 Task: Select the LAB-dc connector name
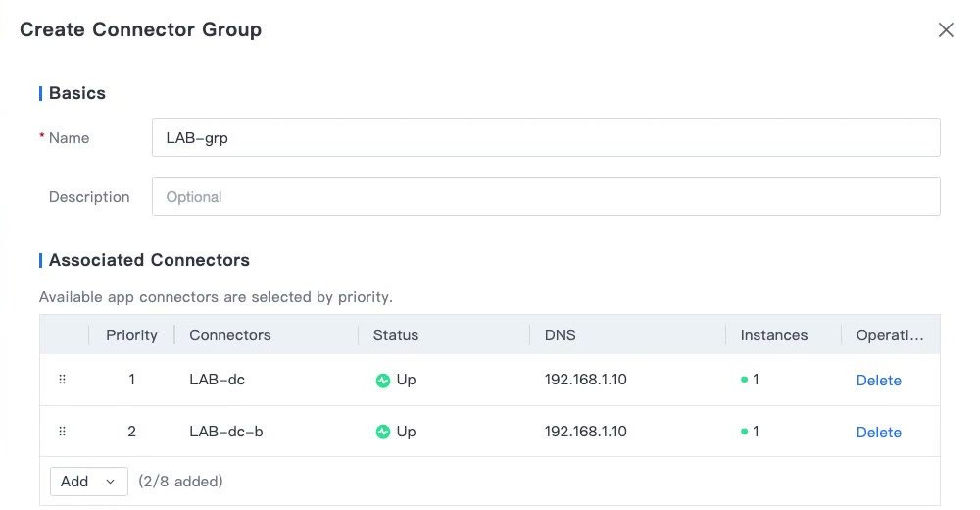coord(217,380)
